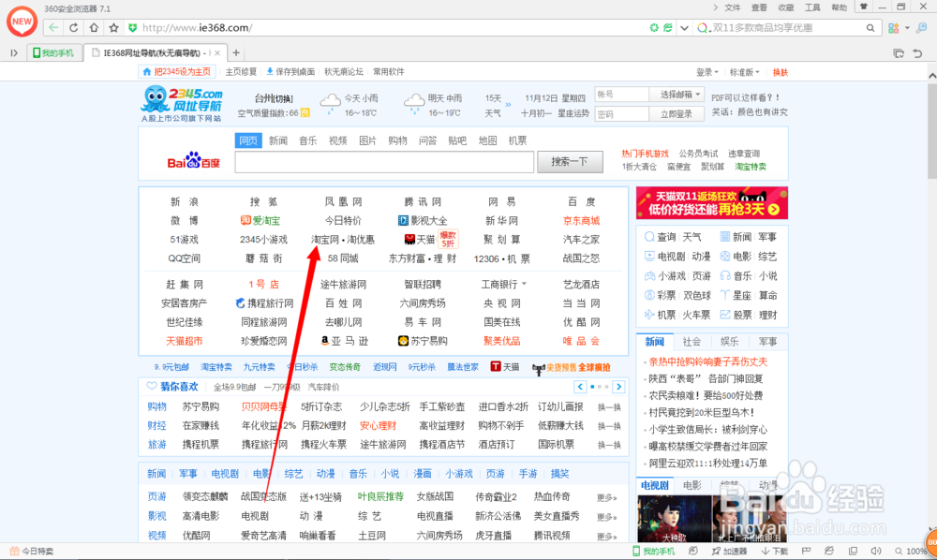Select the 视频 search tab

pos(337,140)
